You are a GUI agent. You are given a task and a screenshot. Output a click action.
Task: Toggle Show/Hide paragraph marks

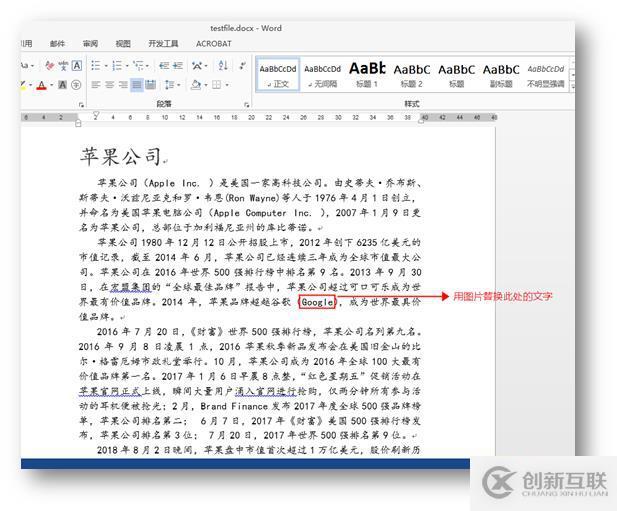(x=242, y=65)
